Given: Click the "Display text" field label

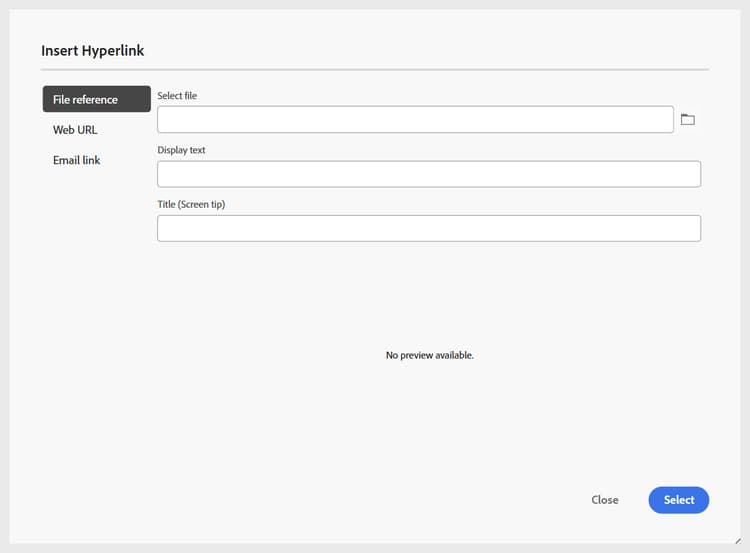Looking at the screenshot, I should coord(181,150).
